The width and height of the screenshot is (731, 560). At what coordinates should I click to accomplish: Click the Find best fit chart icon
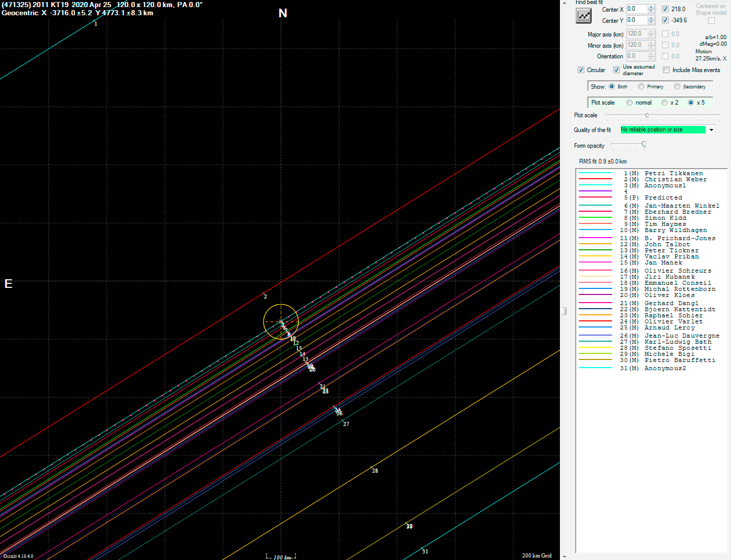pyautogui.click(x=584, y=16)
